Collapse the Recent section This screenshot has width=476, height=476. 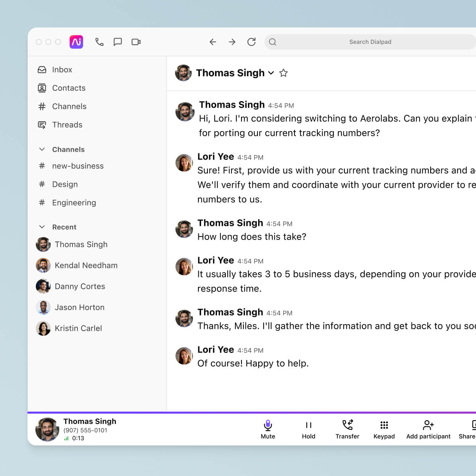click(x=42, y=227)
